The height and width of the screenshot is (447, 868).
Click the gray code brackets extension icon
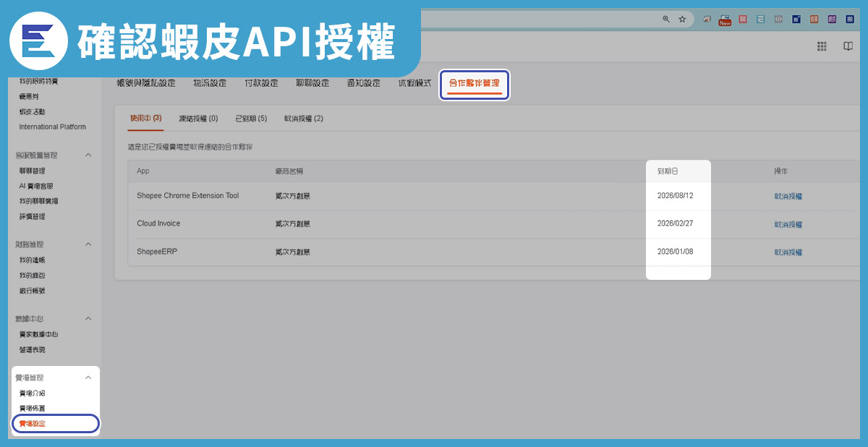pyautogui.click(x=778, y=20)
